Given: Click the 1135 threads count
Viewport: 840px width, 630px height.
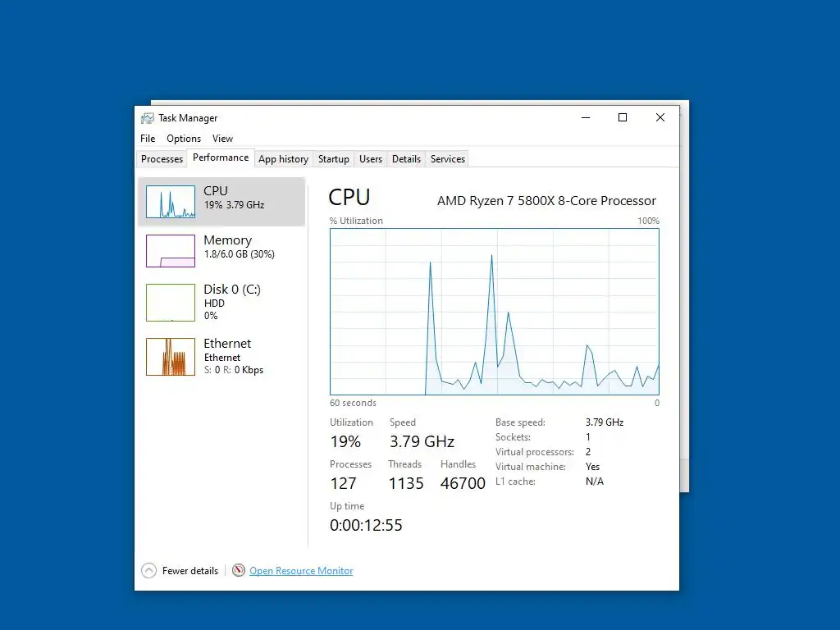Looking at the screenshot, I should click(406, 483).
